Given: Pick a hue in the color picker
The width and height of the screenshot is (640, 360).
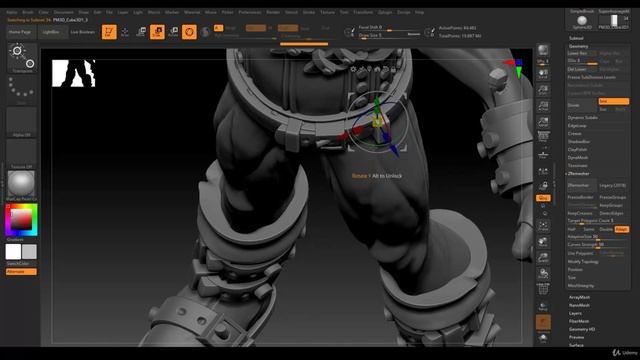Looking at the screenshot, I should (x=22, y=220).
